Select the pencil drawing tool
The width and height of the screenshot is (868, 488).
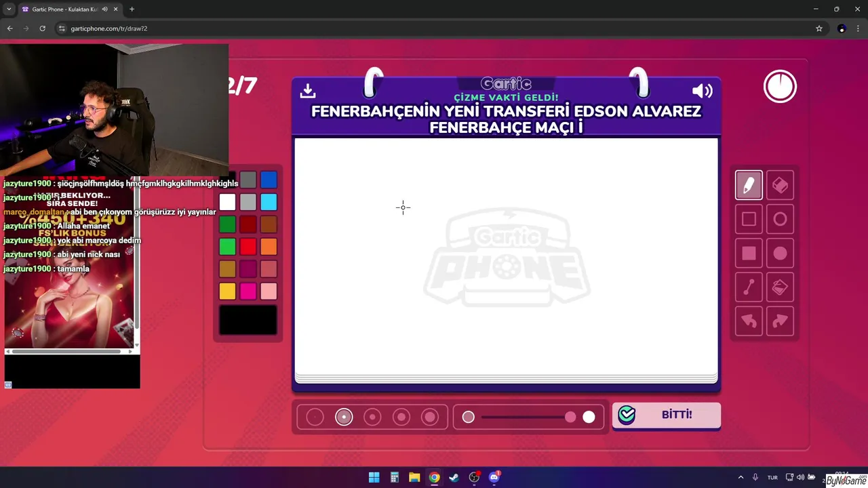click(749, 185)
